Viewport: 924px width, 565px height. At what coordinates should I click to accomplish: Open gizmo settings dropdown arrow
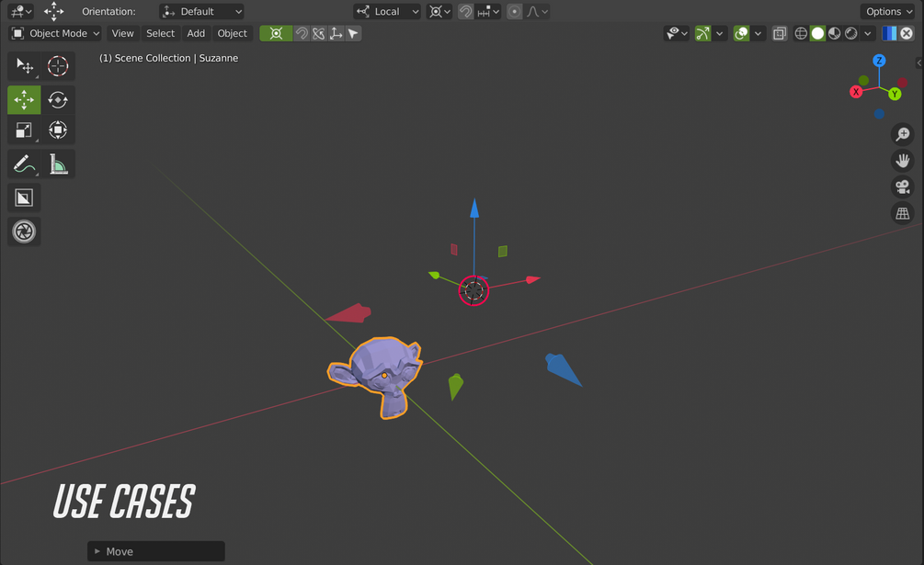pyautogui.click(x=720, y=34)
